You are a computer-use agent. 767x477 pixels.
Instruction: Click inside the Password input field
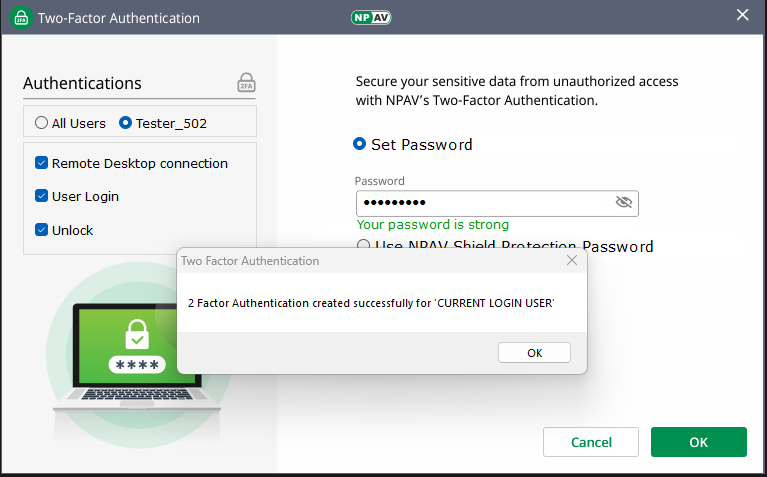click(x=480, y=203)
